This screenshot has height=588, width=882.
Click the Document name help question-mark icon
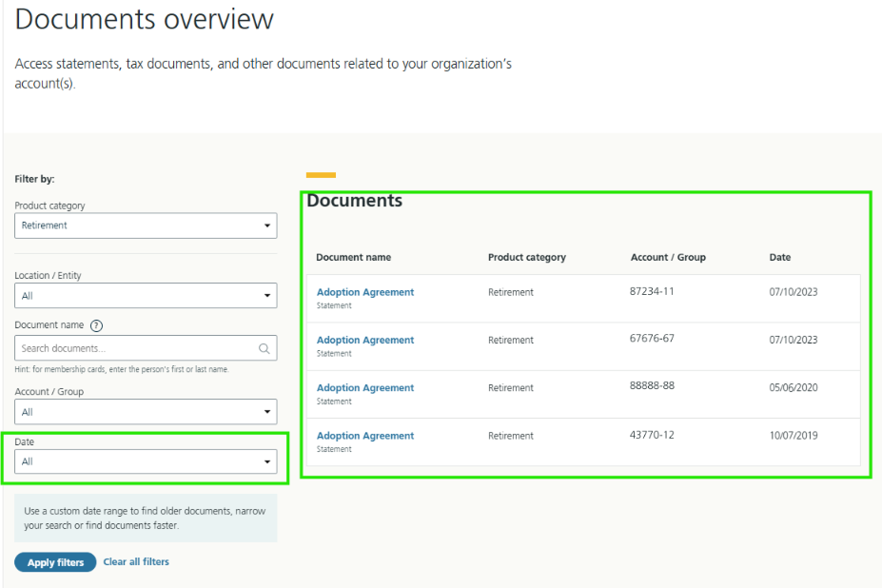coord(97,325)
